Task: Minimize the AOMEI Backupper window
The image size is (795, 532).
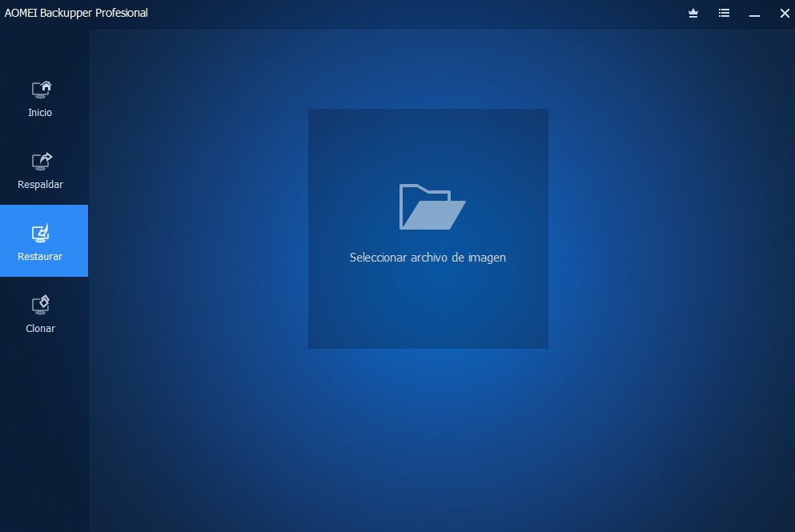Action: (754, 14)
